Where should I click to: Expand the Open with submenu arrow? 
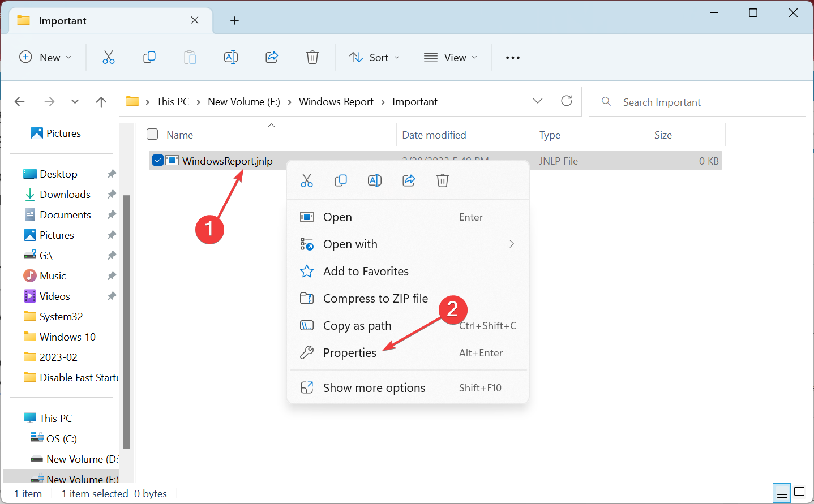(x=512, y=244)
